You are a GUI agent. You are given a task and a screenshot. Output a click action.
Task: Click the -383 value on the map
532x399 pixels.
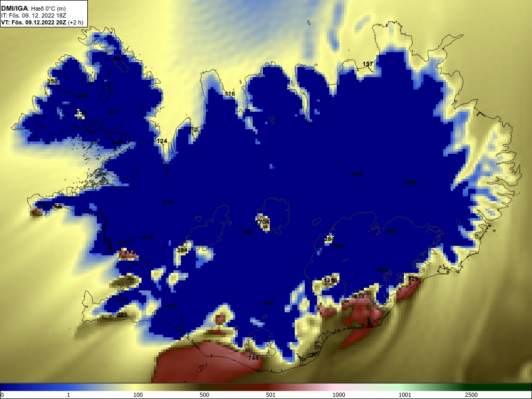391,231
